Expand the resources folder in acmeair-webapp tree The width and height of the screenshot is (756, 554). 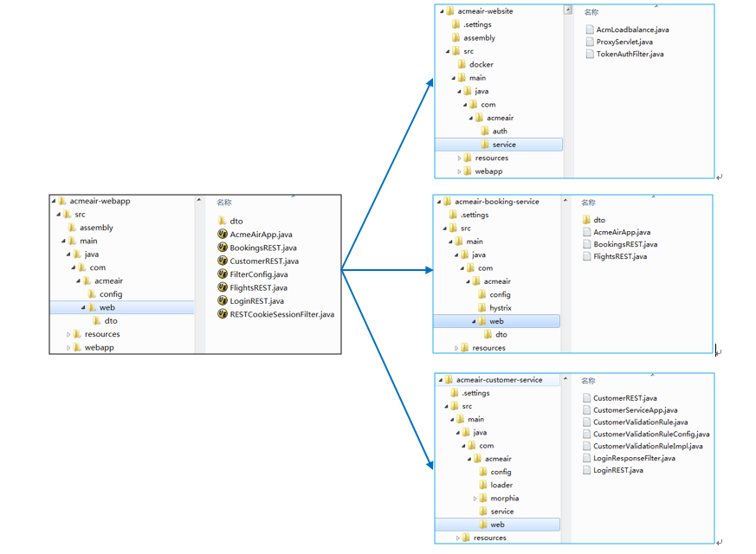(68, 334)
